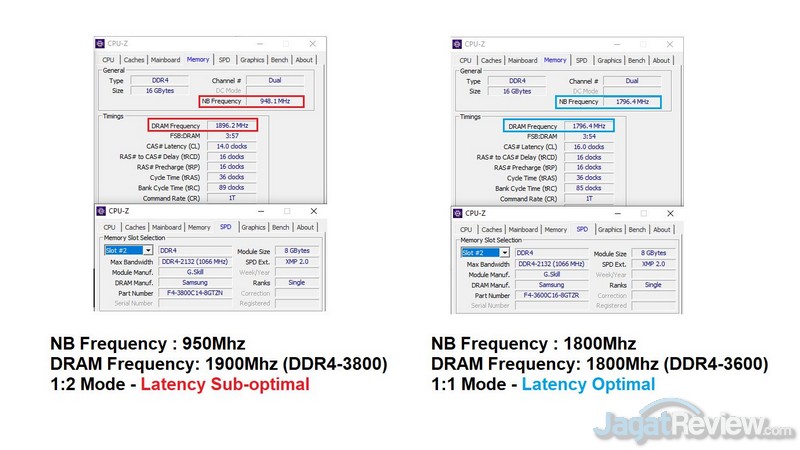Switch to SPD tab in 1796.4 MHz NB window
This screenshot has width=800, height=450.
582,60
